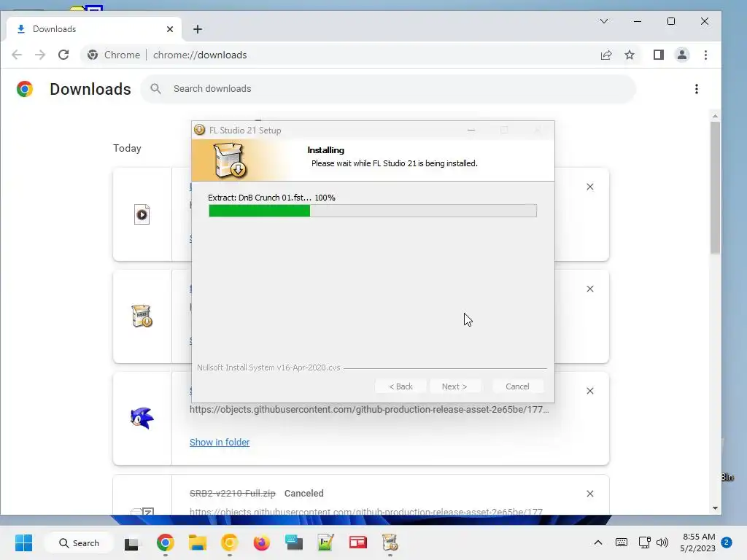Open Chrome three-dot main menu
This screenshot has height=560, width=747.
[705, 55]
